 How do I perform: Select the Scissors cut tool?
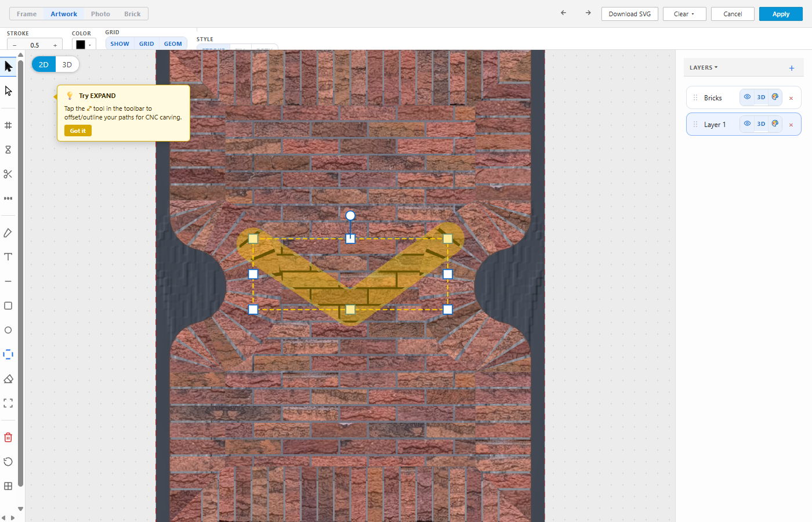click(x=8, y=174)
